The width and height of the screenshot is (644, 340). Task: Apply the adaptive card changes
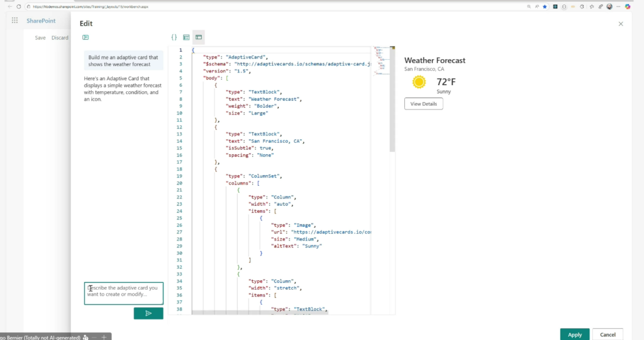point(574,334)
